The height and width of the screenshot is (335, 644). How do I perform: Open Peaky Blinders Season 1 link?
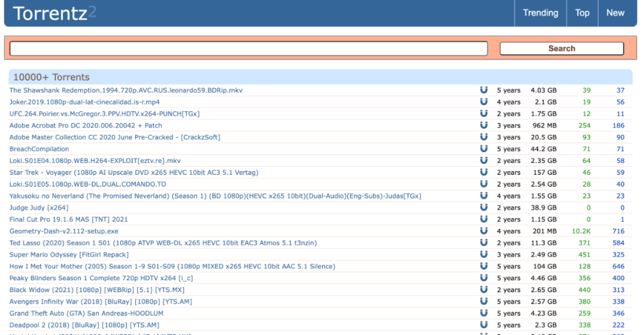[101, 278]
